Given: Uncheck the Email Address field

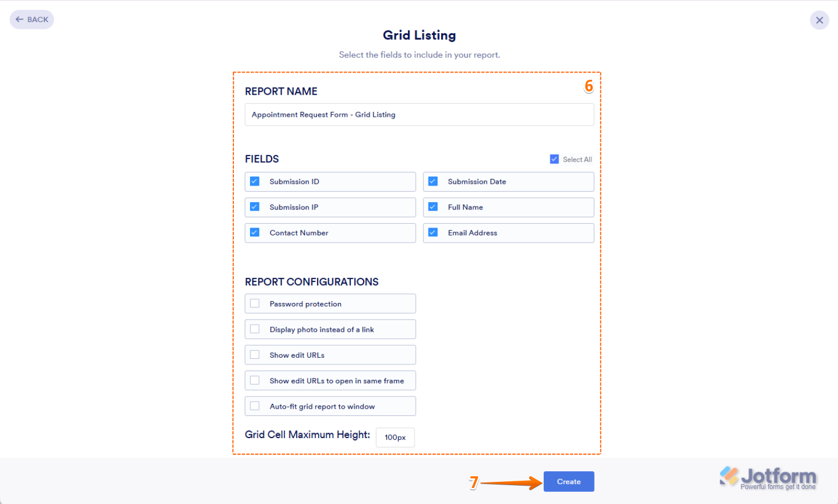Looking at the screenshot, I should [x=433, y=233].
